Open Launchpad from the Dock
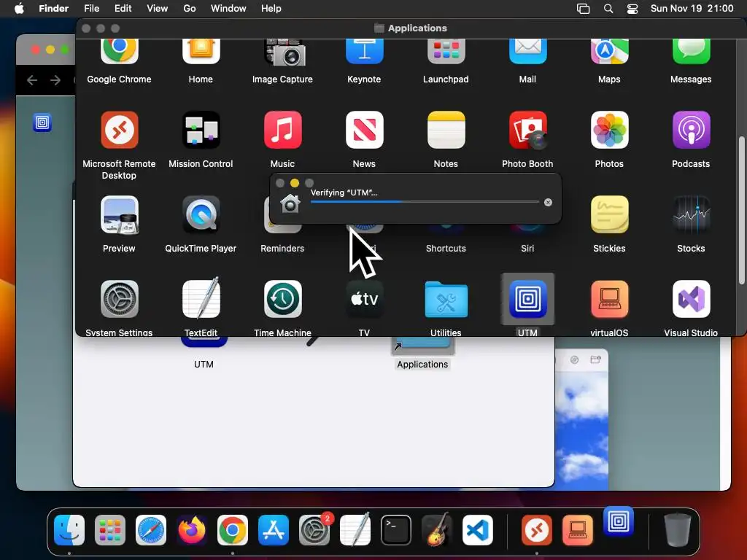The image size is (747, 560). tap(110, 530)
